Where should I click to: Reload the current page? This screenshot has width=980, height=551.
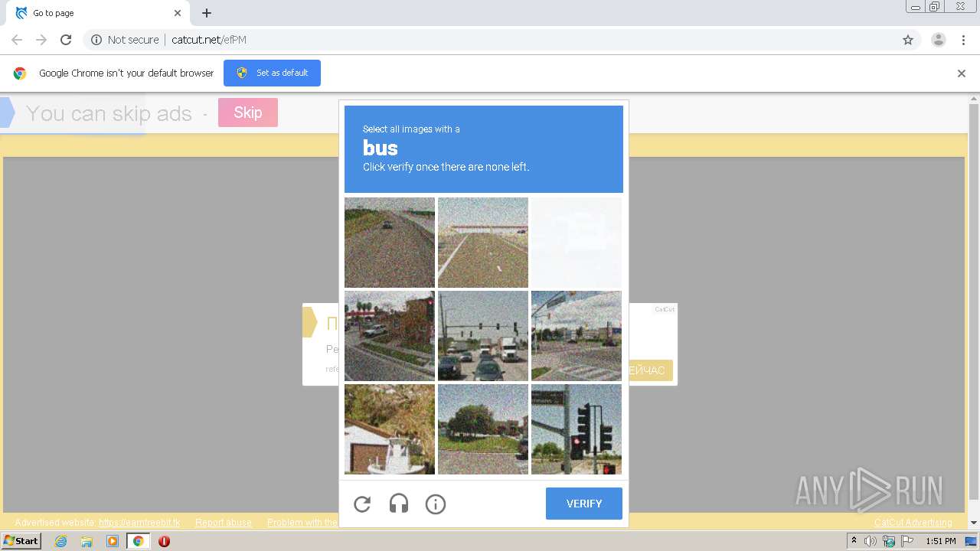coord(66,40)
